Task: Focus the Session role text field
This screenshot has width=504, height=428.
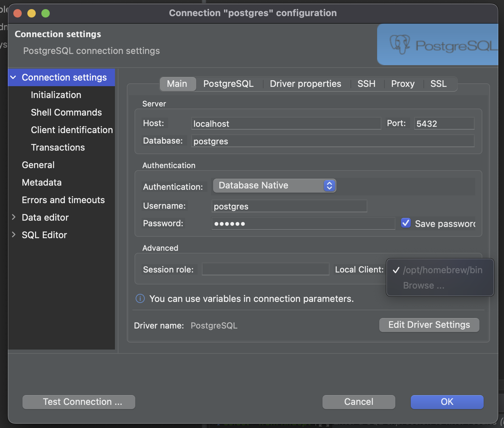Action: pyautogui.click(x=265, y=269)
